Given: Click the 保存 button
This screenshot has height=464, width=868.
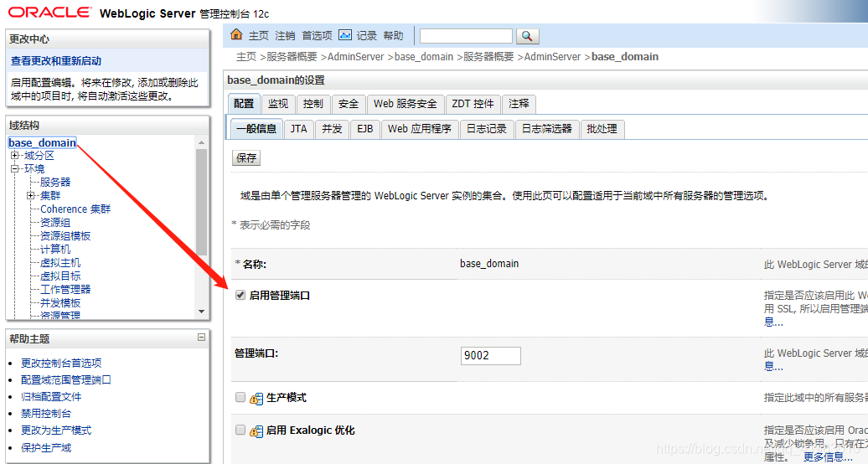Looking at the screenshot, I should (246, 157).
